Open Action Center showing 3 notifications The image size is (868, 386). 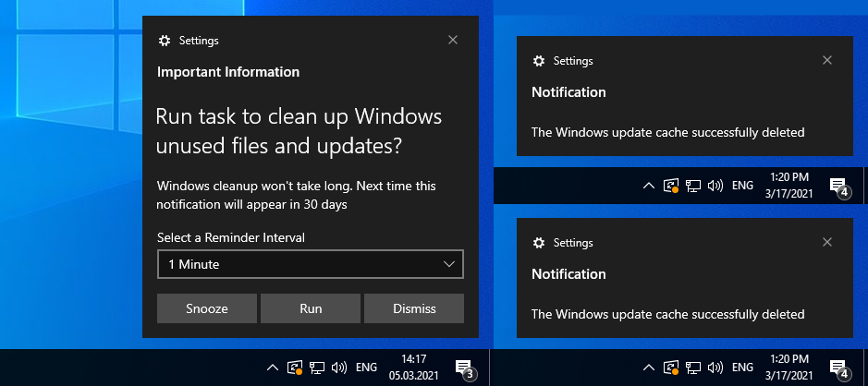click(x=464, y=368)
